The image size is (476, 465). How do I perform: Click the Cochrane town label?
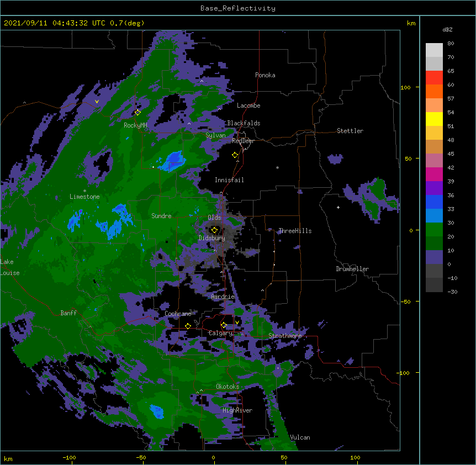(x=178, y=314)
